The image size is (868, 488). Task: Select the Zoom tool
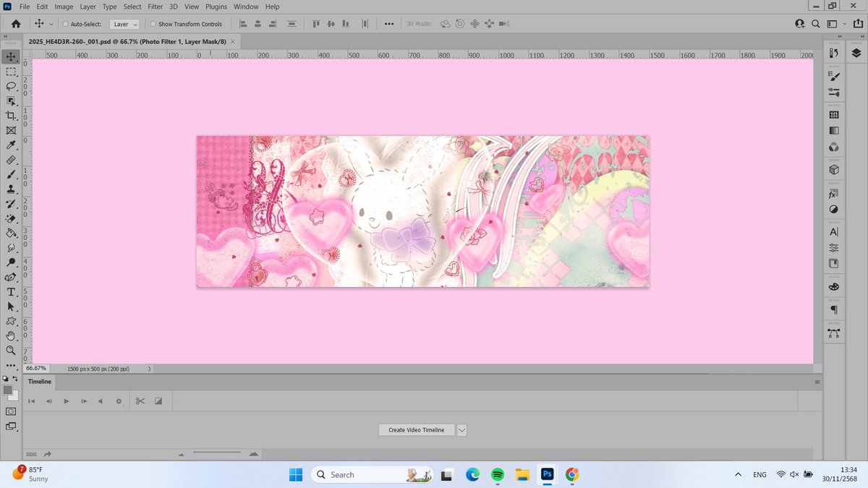click(x=11, y=351)
